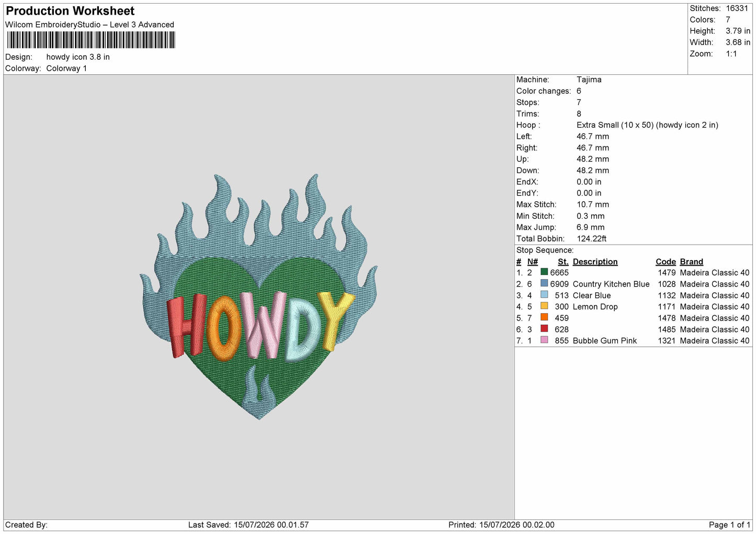
Task: Click the Production Worksheet title
Action: [x=70, y=11]
